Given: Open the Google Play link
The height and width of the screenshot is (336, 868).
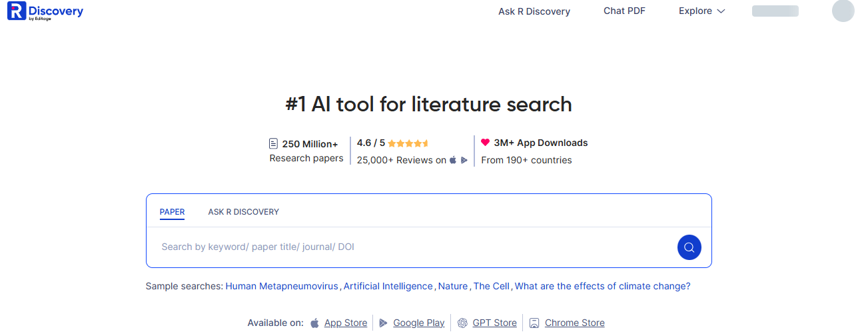Looking at the screenshot, I should 419,323.
